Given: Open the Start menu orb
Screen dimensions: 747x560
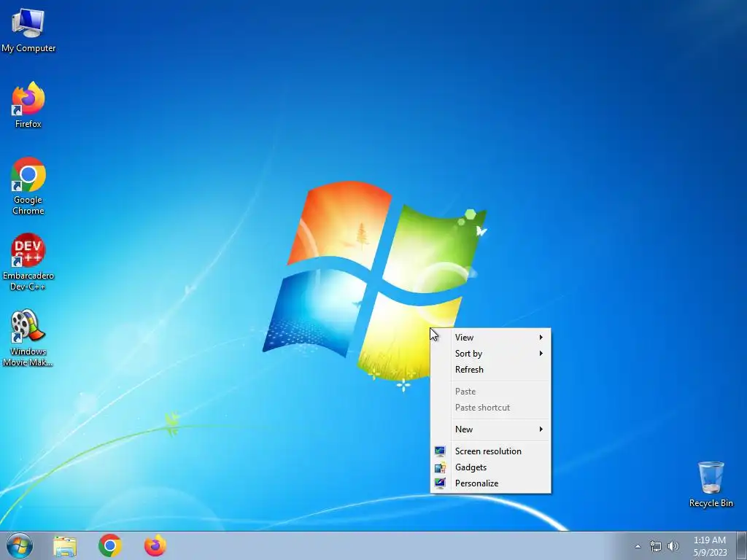Looking at the screenshot, I should 20,545.
